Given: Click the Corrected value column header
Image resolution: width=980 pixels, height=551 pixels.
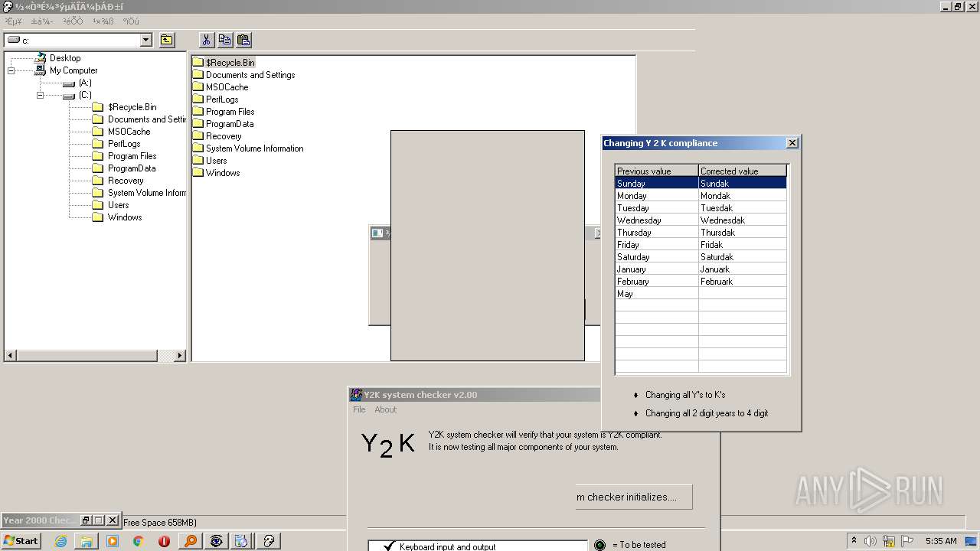Looking at the screenshot, I should (x=743, y=171).
